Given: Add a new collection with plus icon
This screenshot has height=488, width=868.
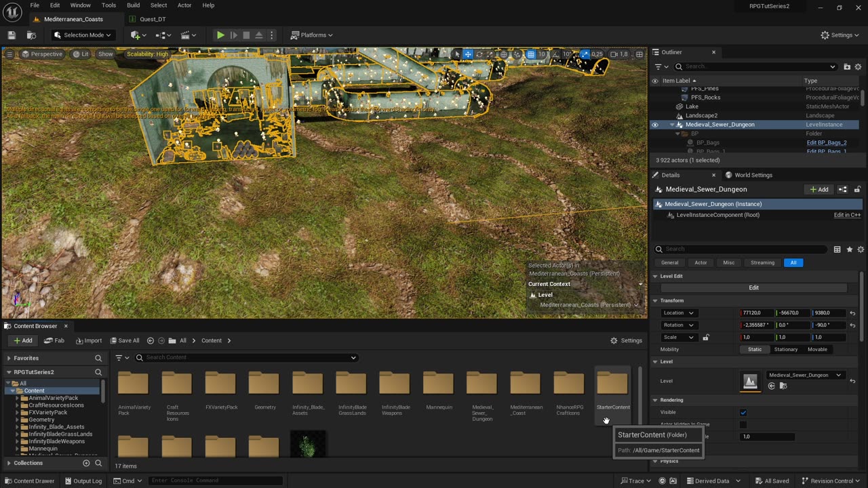Looking at the screenshot, I should coord(86,463).
